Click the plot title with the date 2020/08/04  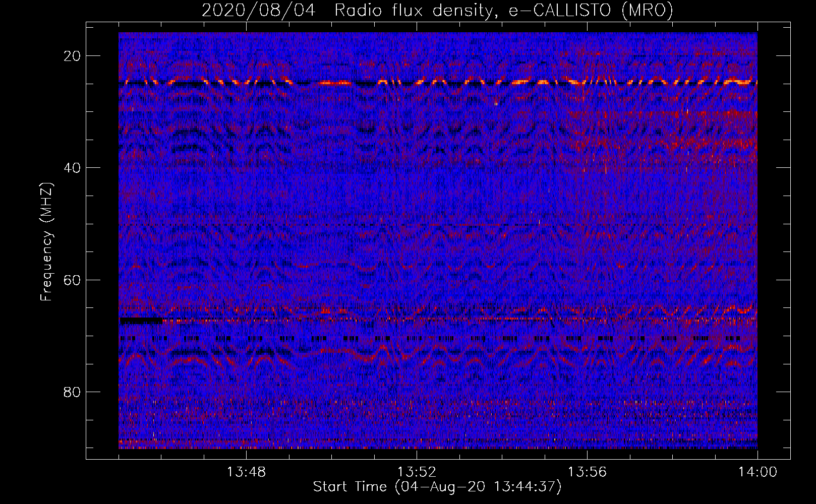click(x=437, y=10)
